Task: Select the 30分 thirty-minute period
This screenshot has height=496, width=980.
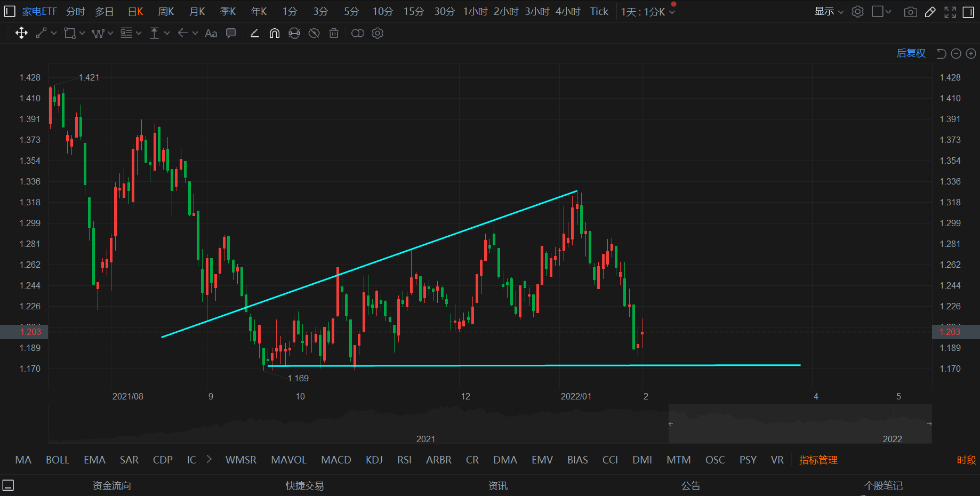Action: tap(444, 12)
